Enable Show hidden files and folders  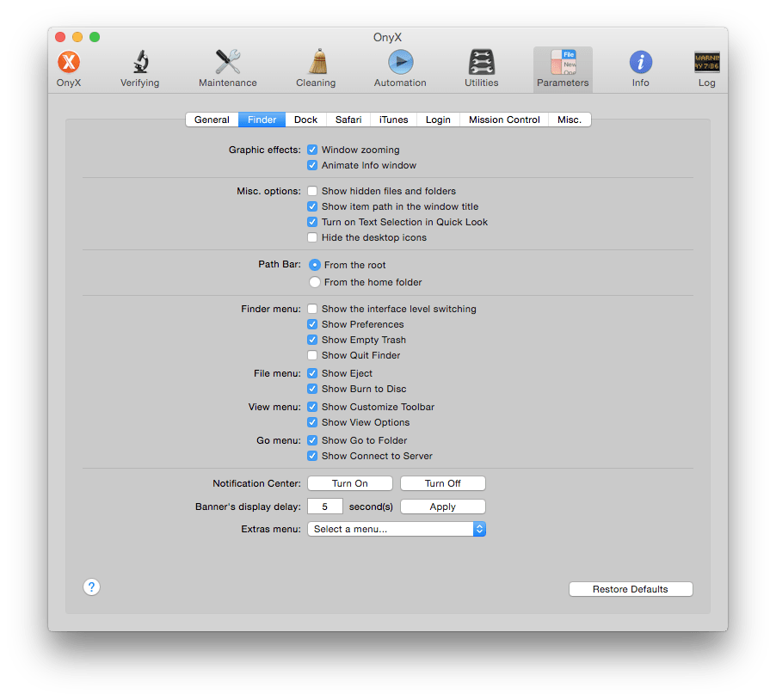[x=312, y=190]
